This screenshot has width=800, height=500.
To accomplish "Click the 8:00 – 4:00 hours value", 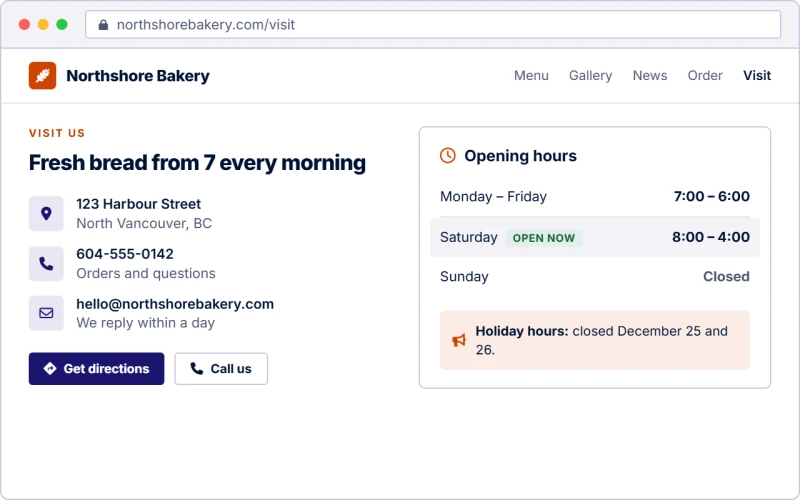I will (711, 237).
